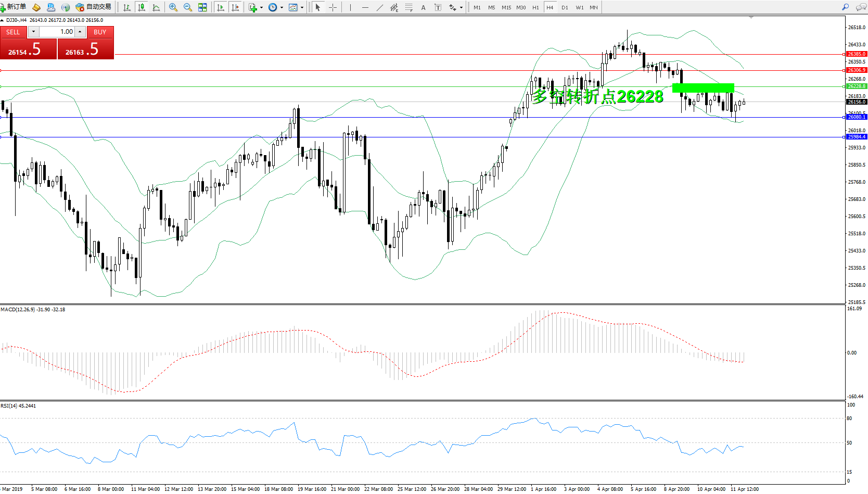
Task: Switch to the M15 timeframe
Action: click(506, 7)
